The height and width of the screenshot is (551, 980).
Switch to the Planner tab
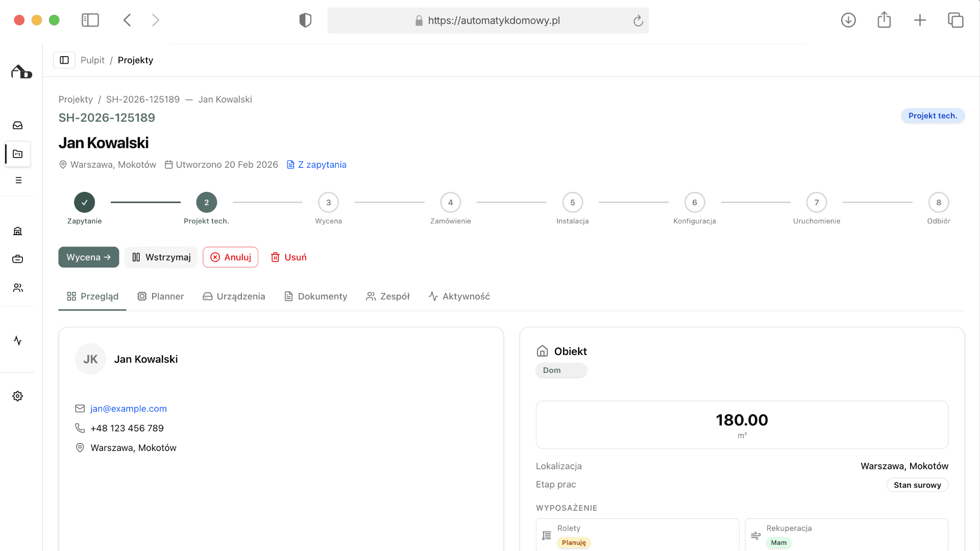click(160, 296)
